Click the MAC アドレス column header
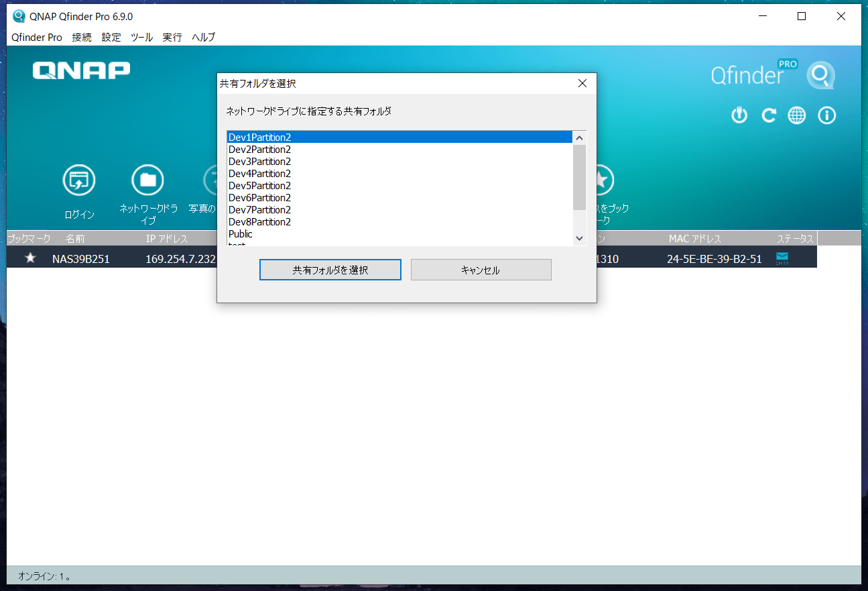 (x=695, y=239)
